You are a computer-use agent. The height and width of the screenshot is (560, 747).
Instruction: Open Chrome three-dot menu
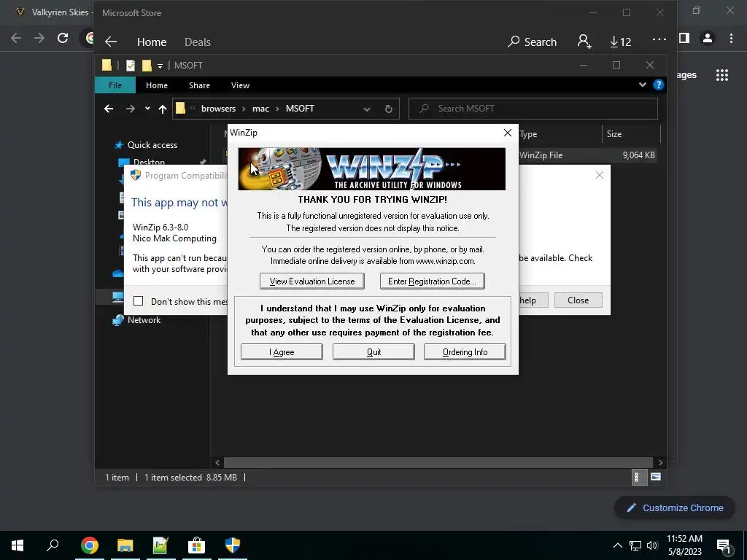tap(731, 38)
